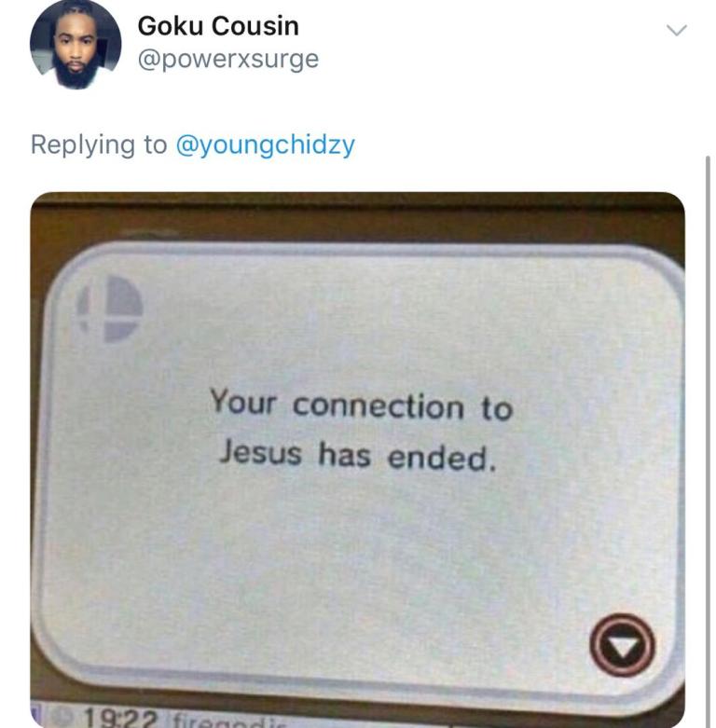The width and height of the screenshot is (716, 728).
Task: Click the word "Jesus" in the photo
Action: pyautogui.click(x=260, y=452)
